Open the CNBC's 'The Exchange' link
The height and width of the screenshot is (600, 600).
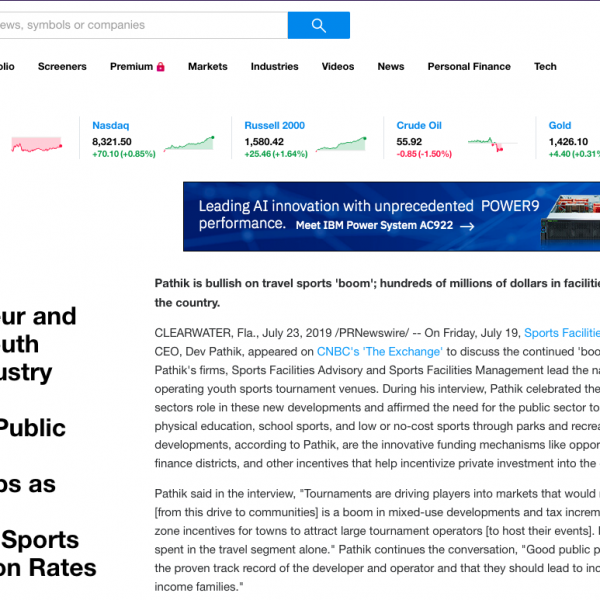click(380, 352)
